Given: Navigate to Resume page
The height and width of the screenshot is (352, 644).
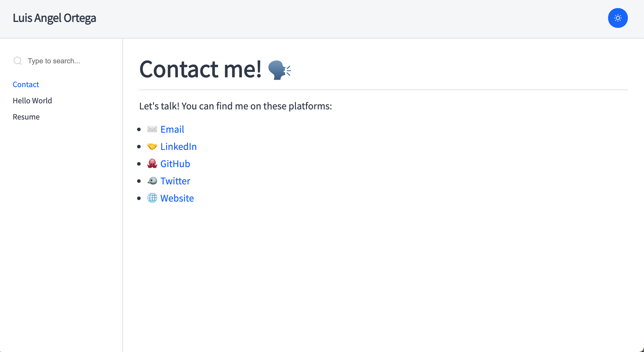Looking at the screenshot, I should (26, 116).
